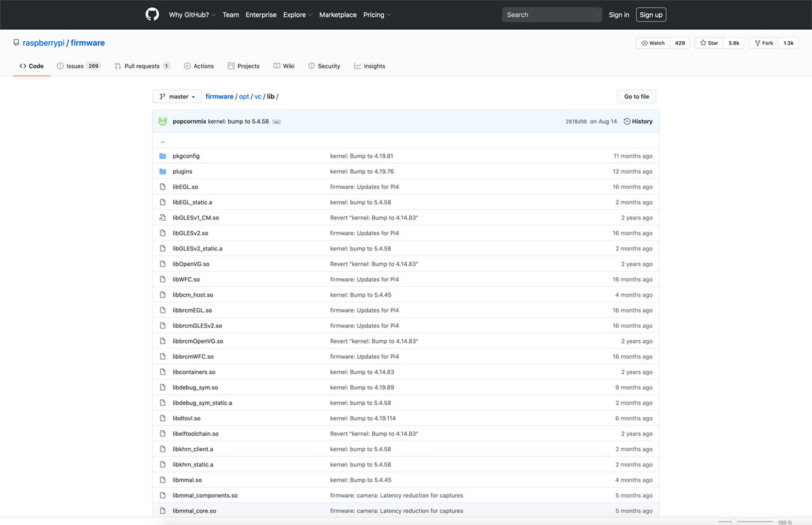Open the pkgconfig folder icon
This screenshot has width=812, height=525.
(x=162, y=156)
